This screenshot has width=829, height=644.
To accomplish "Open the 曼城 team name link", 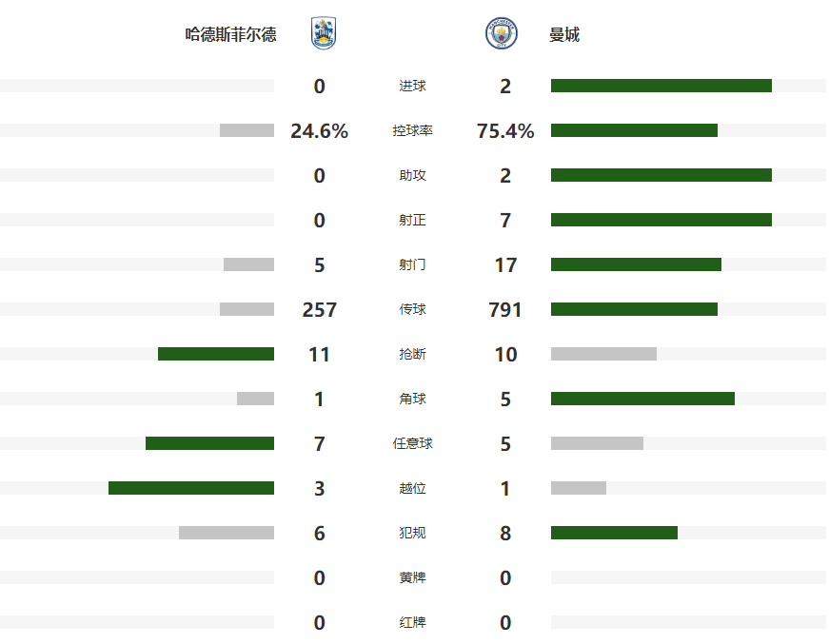I will (564, 35).
